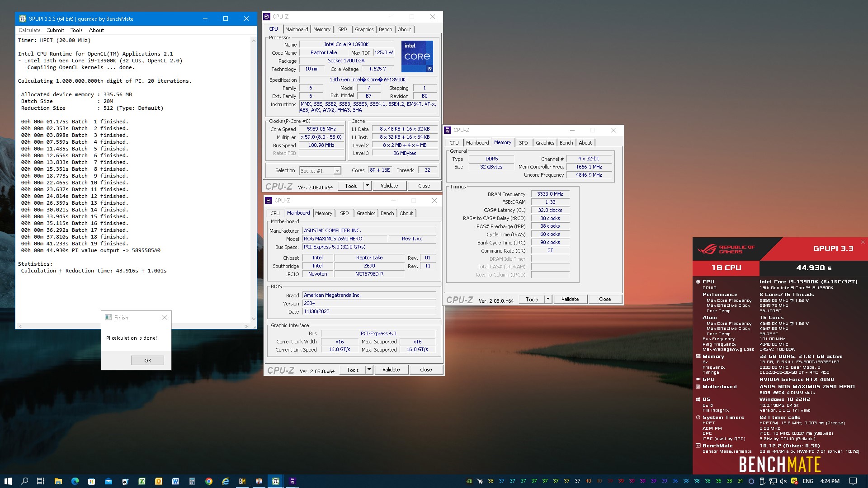Viewport: 868px width, 488px height.
Task: Expand Tools dropdown arrow in Memory window
Action: (x=548, y=299)
